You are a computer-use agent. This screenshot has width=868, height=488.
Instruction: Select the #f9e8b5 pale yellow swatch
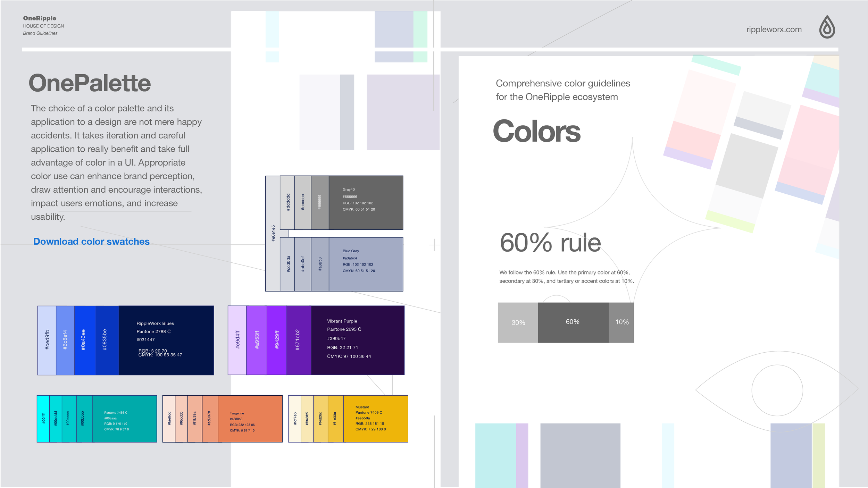tap(307, 419)
